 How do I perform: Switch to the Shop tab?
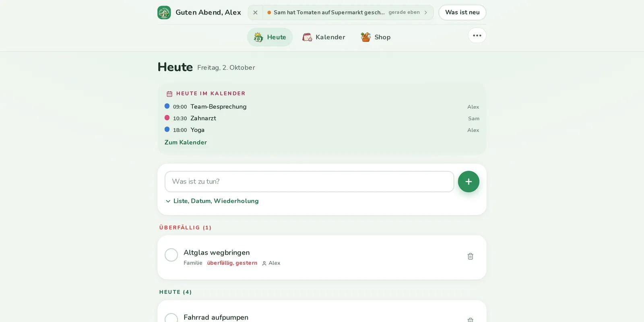(x=376, y=37)
